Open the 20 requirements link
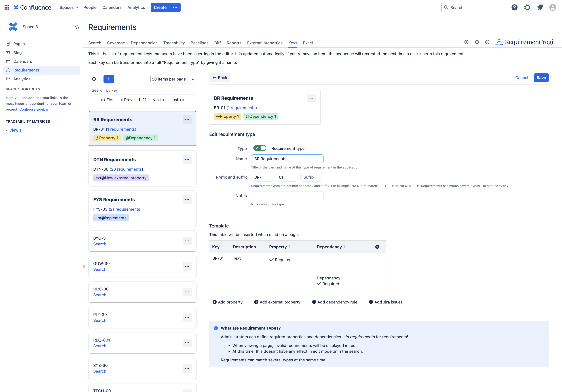 click(x=126, y=169)
